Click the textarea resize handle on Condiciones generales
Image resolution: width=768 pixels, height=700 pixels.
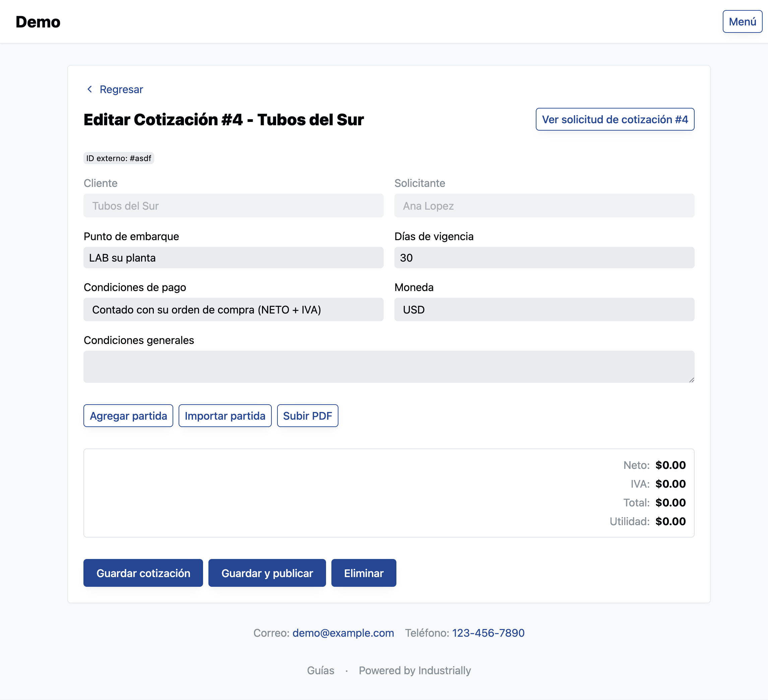[691, 379]
